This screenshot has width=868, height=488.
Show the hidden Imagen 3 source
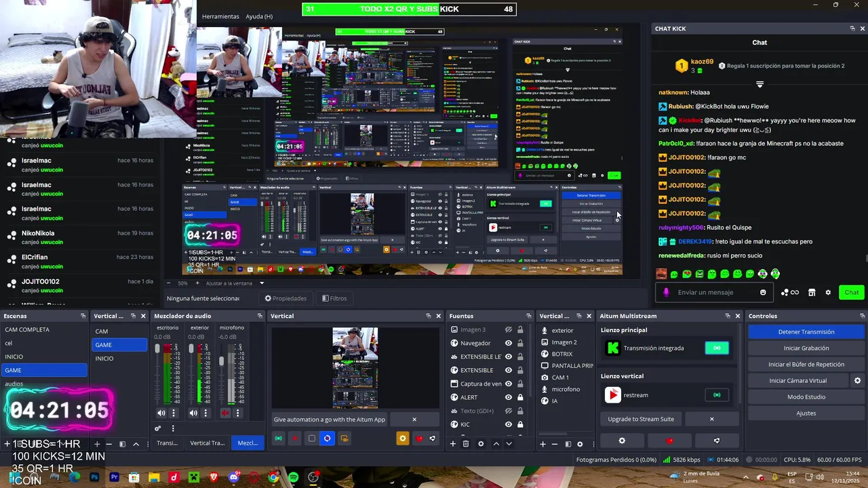pos(508,329)
